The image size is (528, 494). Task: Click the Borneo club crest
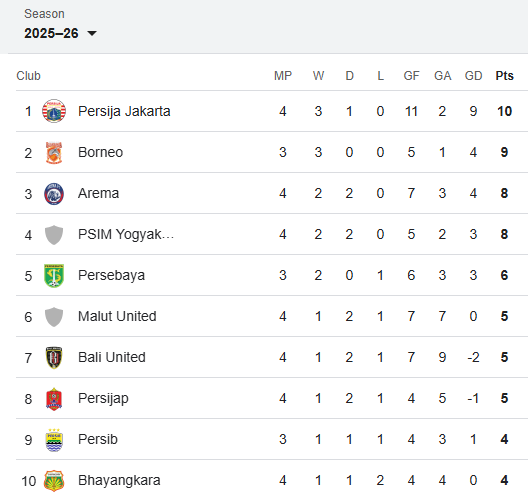[x=54, y=153]
